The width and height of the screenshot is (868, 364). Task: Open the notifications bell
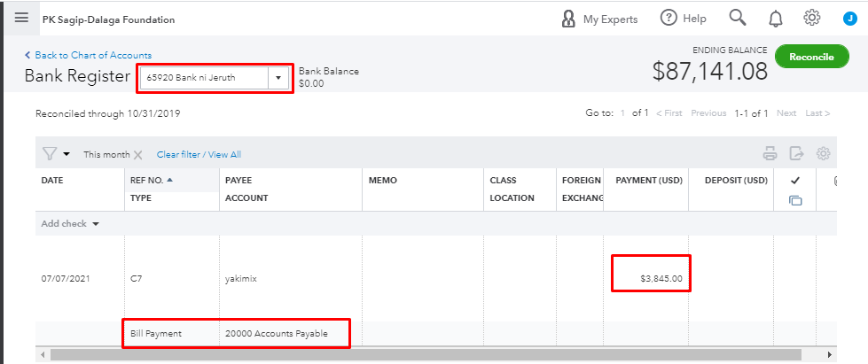(x=775, y=19)
